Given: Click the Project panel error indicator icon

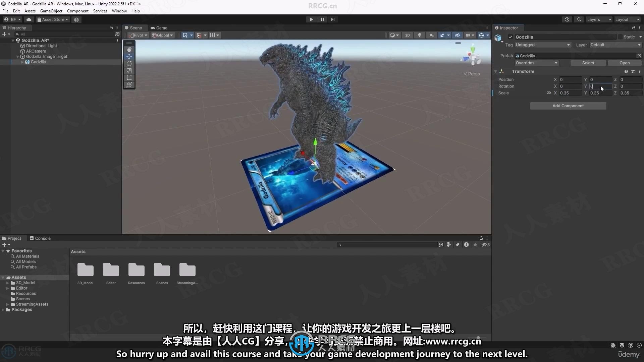Looking at the screenshot, I should click(x=466, y=245).
